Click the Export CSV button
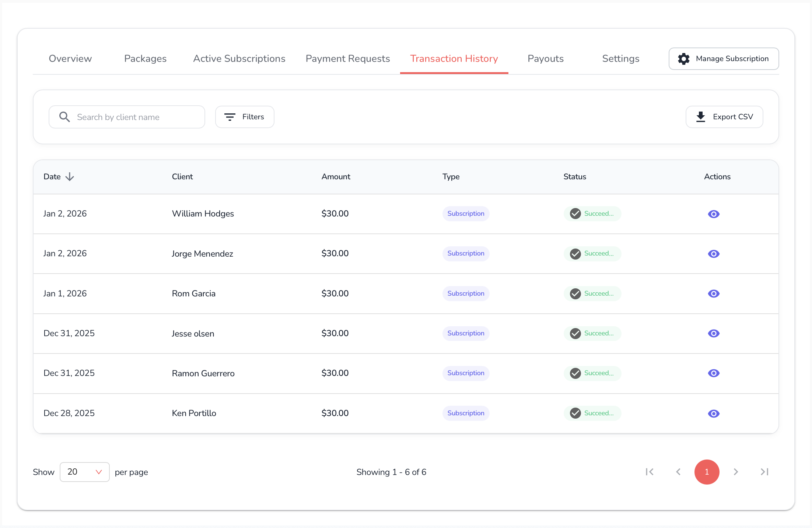This screenshot has height=528, width=812. [724, 117]
